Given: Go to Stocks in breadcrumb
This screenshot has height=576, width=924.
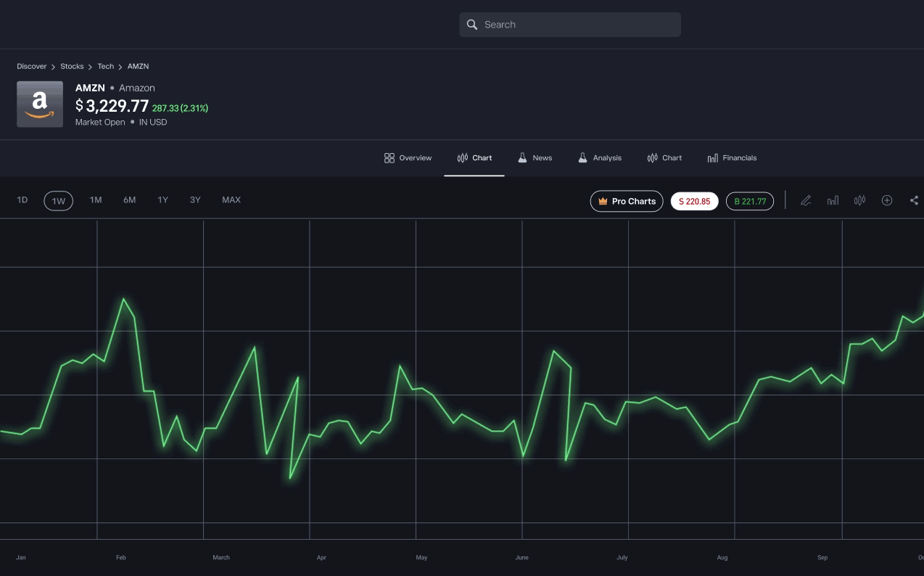Looking at the screenshot, I should 72,66.
